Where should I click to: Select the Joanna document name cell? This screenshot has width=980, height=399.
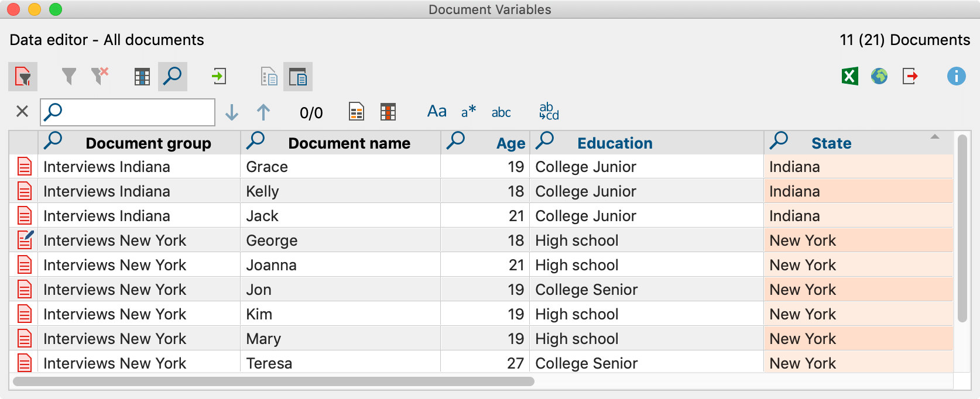click(340, 265)
